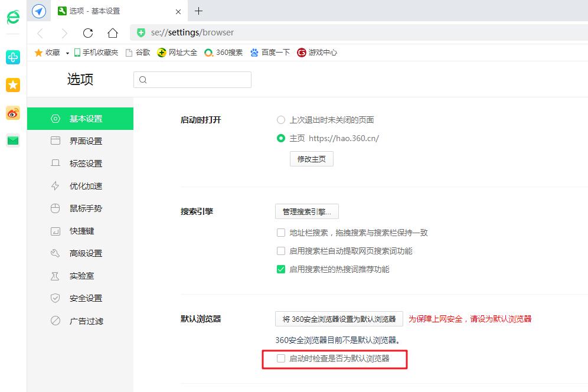Select 上次退出时未关闭的页面 option

coord(280,120)
